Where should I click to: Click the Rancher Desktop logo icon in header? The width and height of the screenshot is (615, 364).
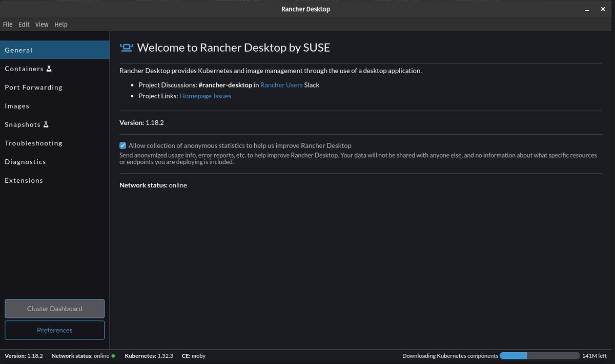click(126, 48)
